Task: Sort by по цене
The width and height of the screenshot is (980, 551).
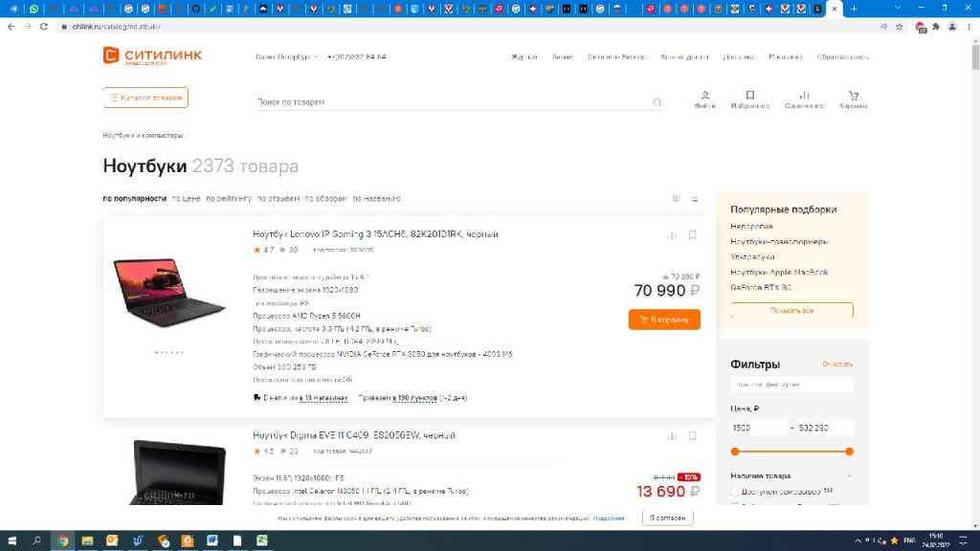Action: (x=187, y=199)
